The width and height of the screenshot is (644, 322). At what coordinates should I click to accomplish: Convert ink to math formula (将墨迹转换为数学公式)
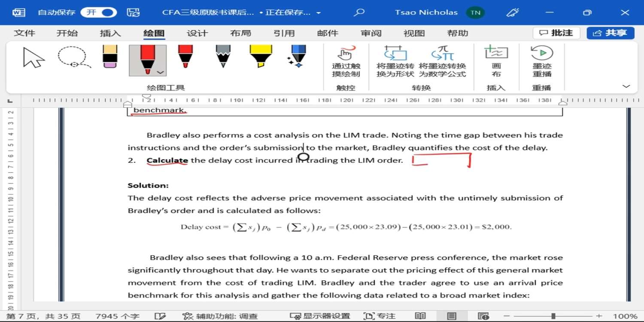[x=442, y=62]
